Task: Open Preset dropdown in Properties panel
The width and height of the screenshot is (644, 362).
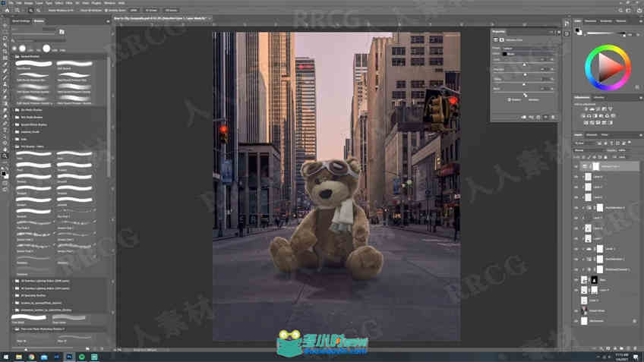Action: click(x=527, y=49)
